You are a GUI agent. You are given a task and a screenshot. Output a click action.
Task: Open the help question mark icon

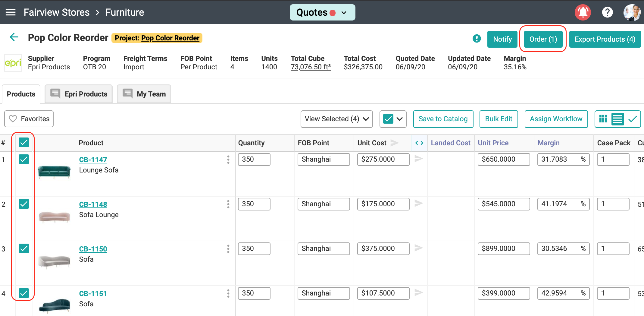click(607, 12)
